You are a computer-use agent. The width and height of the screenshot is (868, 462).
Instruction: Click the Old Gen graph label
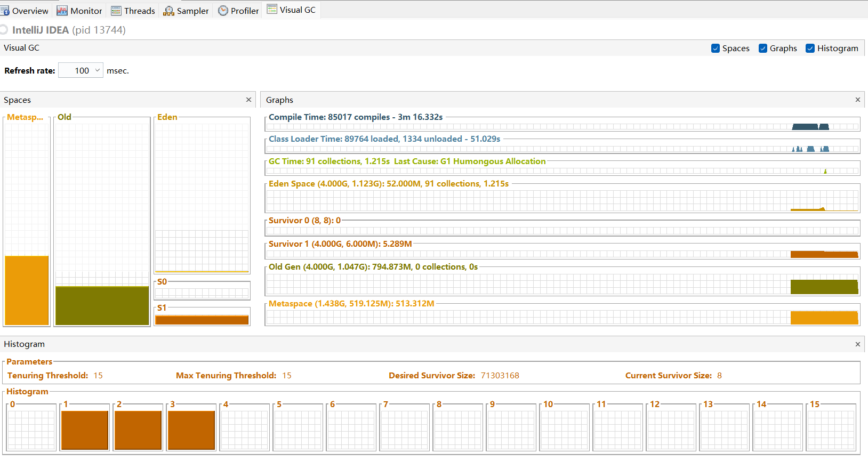(x=373, y=267)
